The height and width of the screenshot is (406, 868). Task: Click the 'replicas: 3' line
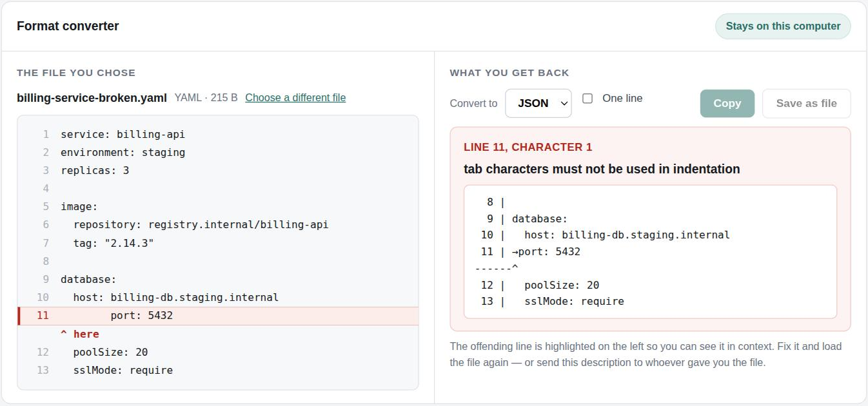(95, 171)
